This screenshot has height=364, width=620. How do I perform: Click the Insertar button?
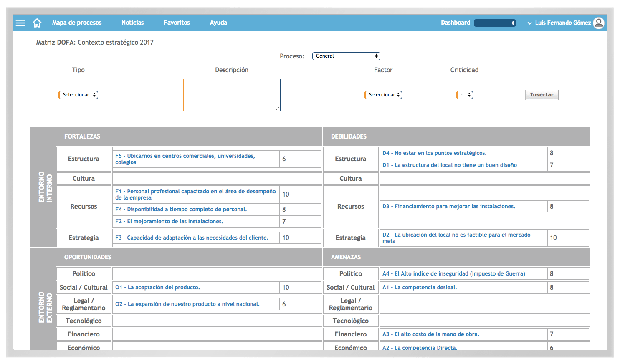tap(542, 95)
